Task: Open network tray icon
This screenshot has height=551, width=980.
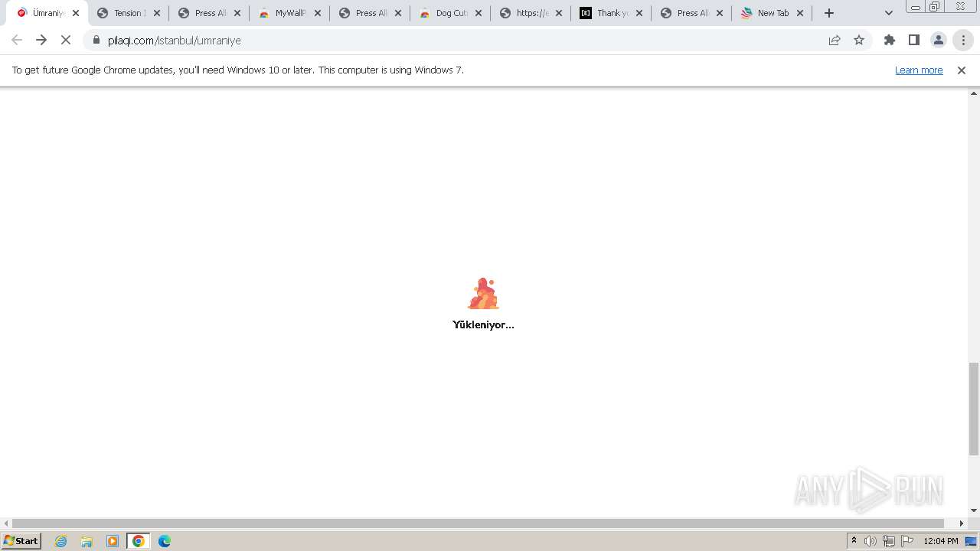Action: 889,541
